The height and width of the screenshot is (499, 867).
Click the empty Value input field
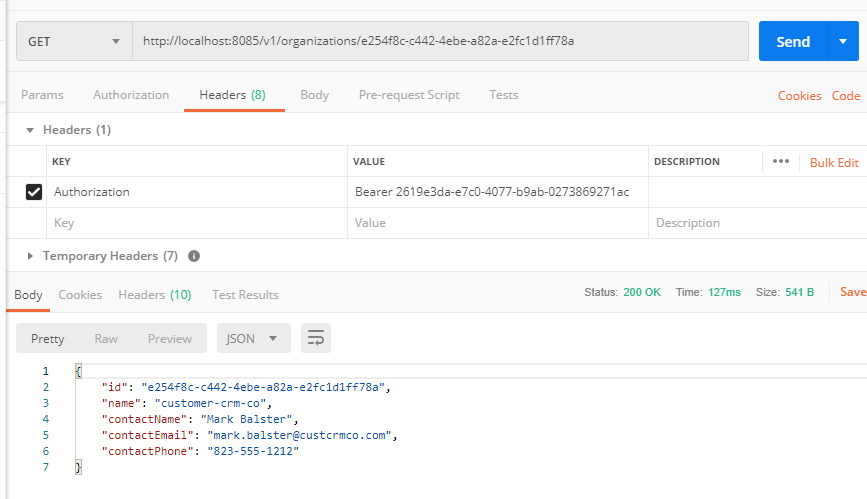(498, 223)
